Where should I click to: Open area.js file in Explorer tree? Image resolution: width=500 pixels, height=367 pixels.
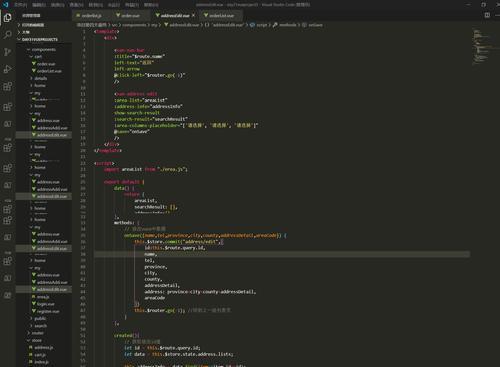coord(43,297)
